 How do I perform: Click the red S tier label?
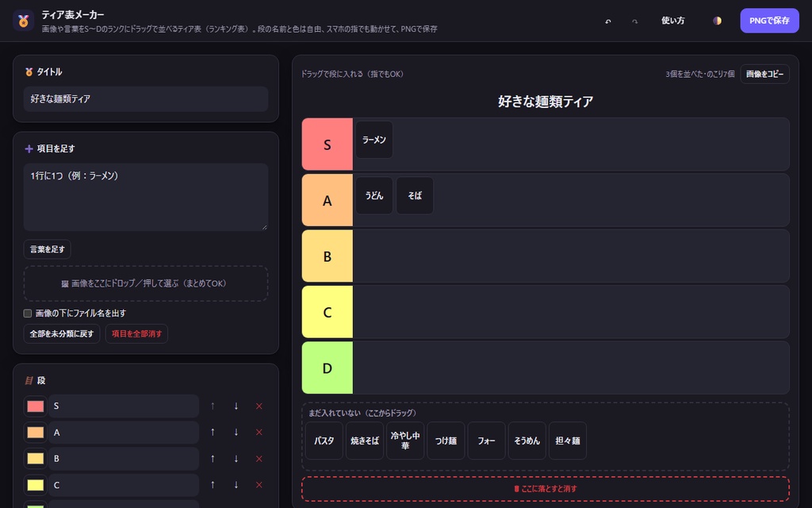point(327,144)
